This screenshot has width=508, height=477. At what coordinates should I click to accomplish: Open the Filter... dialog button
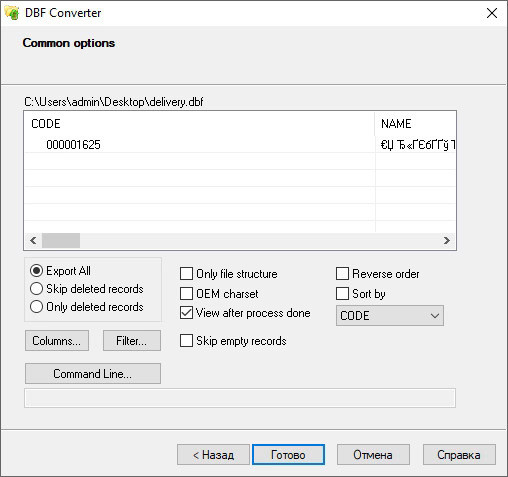pyautogui.click(x=132, y=341)
